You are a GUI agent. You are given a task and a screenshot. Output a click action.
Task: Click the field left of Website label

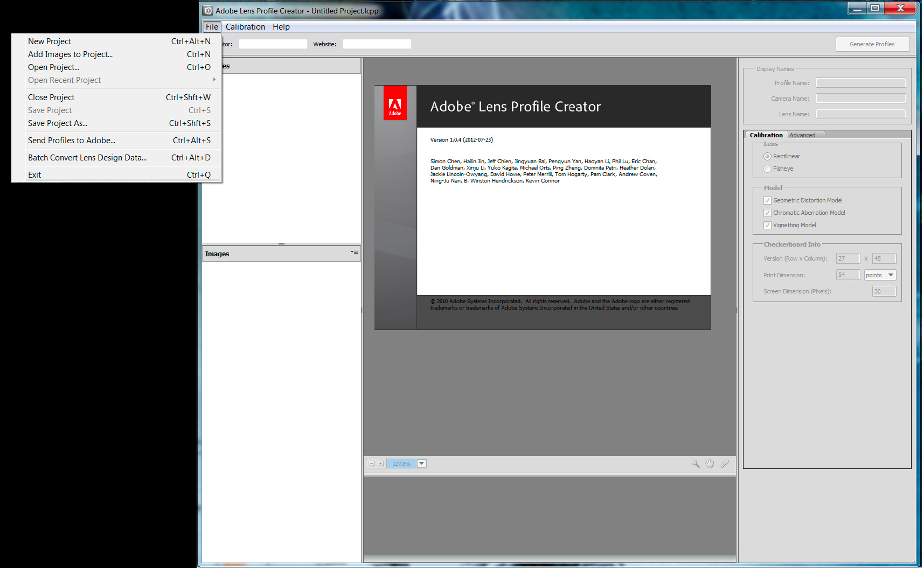[x=273, y=44]
